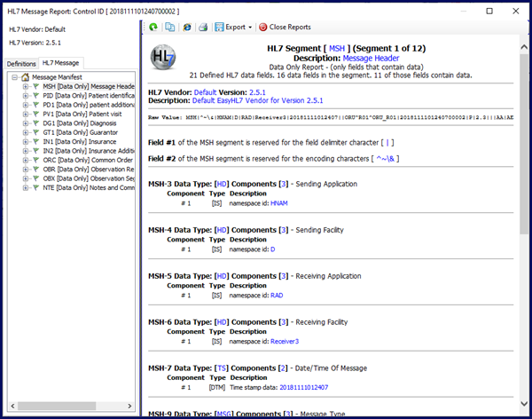This screenshot has height=419, width=532.
Task: Click the copy report icon
Action: point(169,28)
